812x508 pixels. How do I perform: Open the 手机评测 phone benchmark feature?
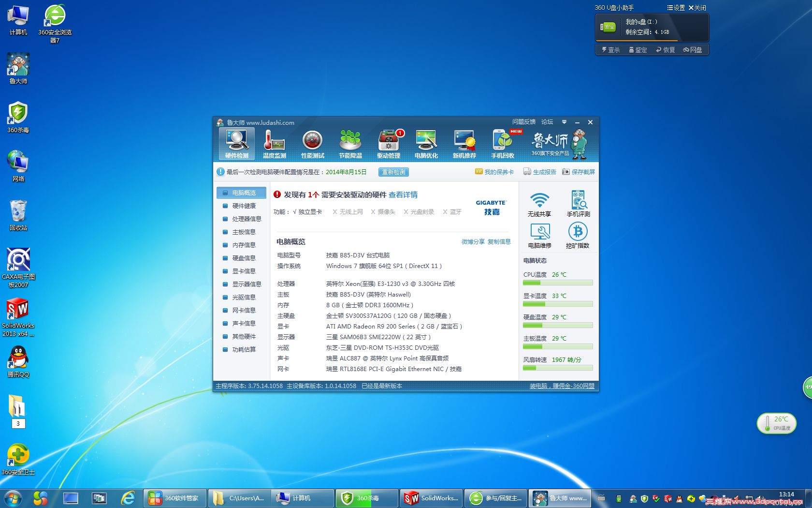point(578,205)
